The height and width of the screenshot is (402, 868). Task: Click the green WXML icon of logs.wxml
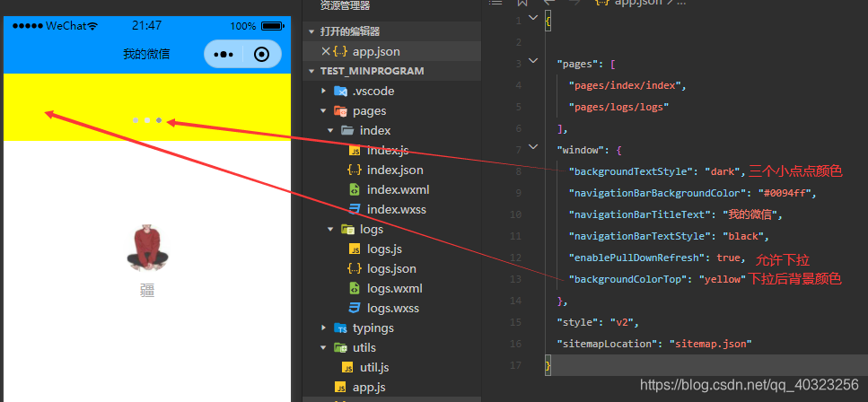[355, 288]
